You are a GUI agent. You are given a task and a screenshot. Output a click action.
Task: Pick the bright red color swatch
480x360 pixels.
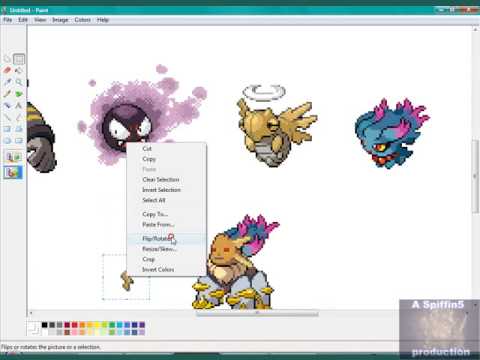coord(74,325)
